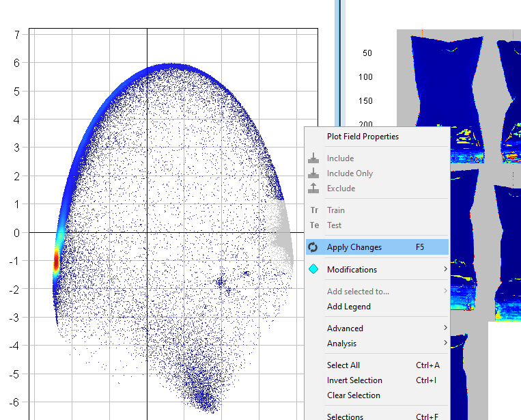The image size is (521, 420).
Task: Open Plot Field Properties
Action: 363,137
